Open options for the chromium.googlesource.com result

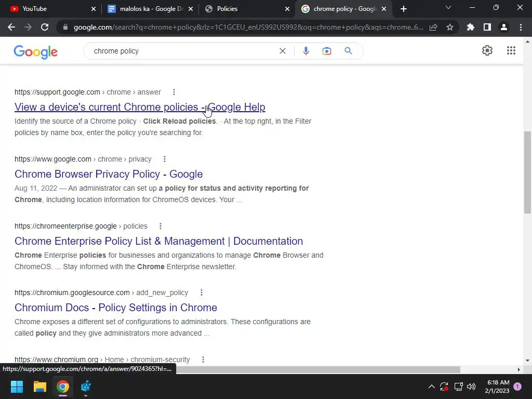coord(202,292)
